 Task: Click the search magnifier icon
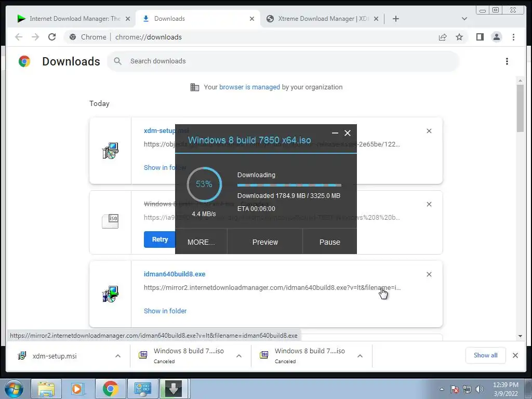coord(118,61)
